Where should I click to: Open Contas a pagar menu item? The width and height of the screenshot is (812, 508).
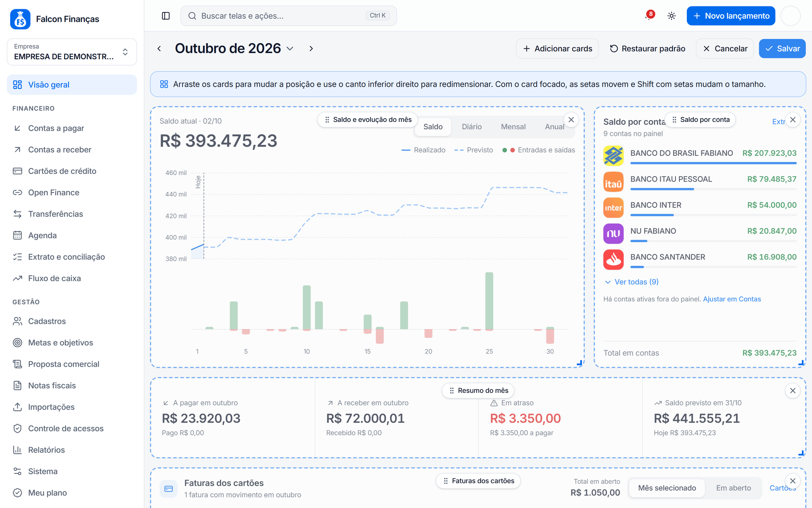(72, 128)
